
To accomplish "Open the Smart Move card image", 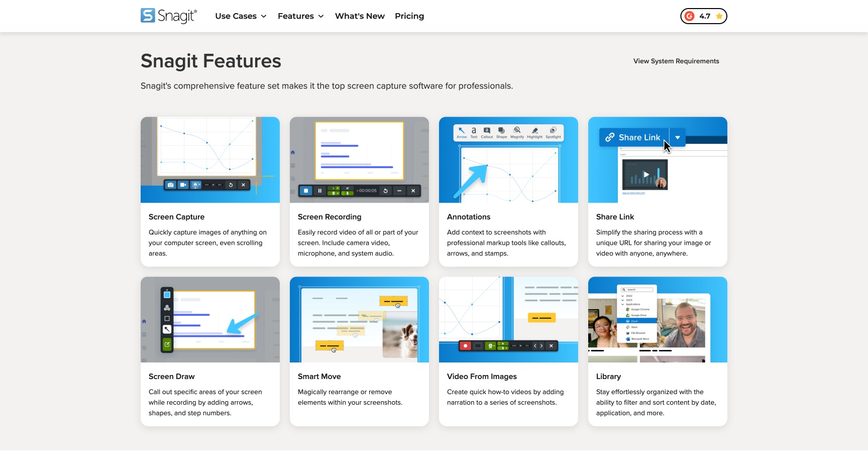I will [359, 320].
